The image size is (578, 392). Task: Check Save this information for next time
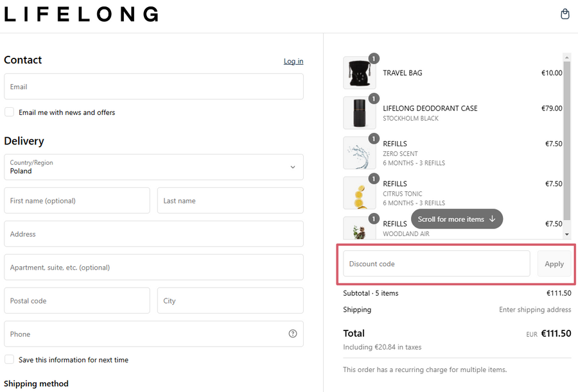(x=10, y=360)
